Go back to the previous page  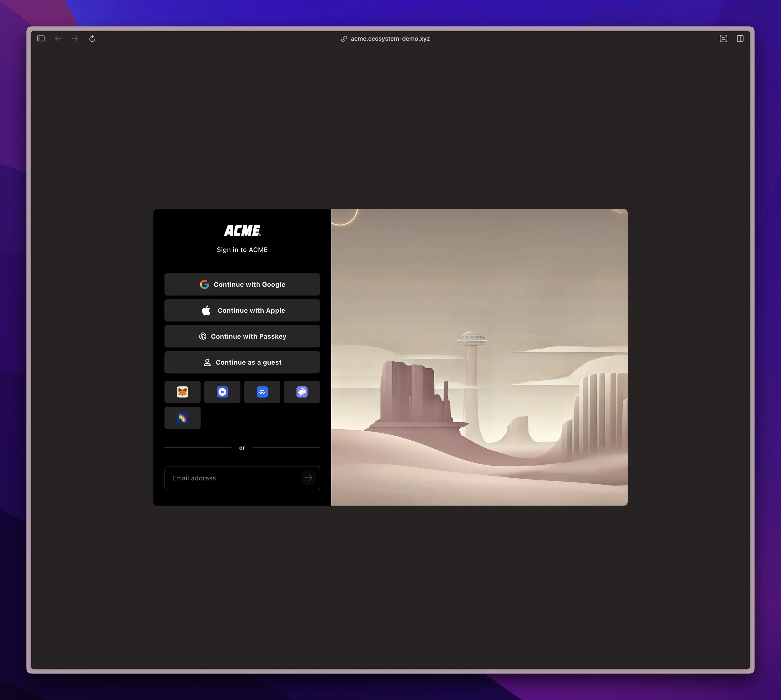[58, 38]
